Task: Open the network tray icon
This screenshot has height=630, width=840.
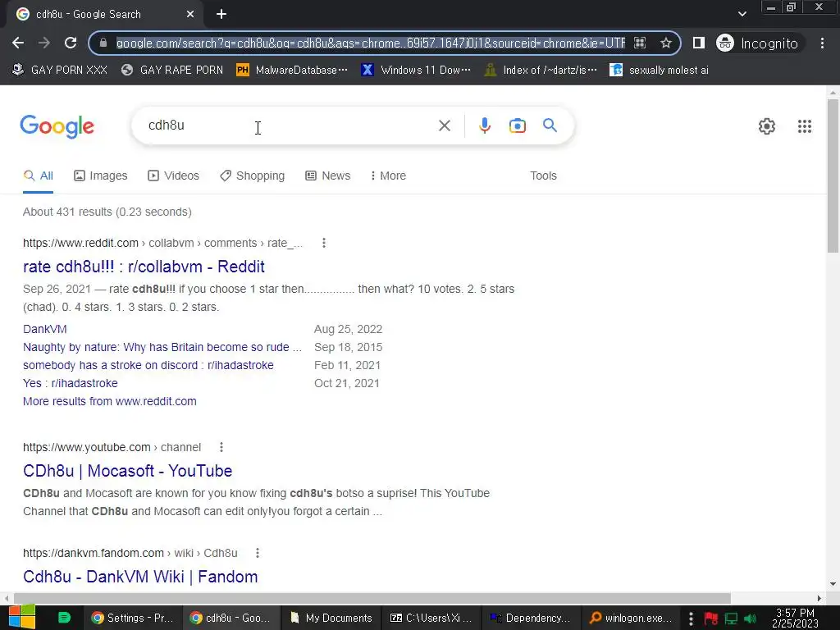Action: coord(731,619)
